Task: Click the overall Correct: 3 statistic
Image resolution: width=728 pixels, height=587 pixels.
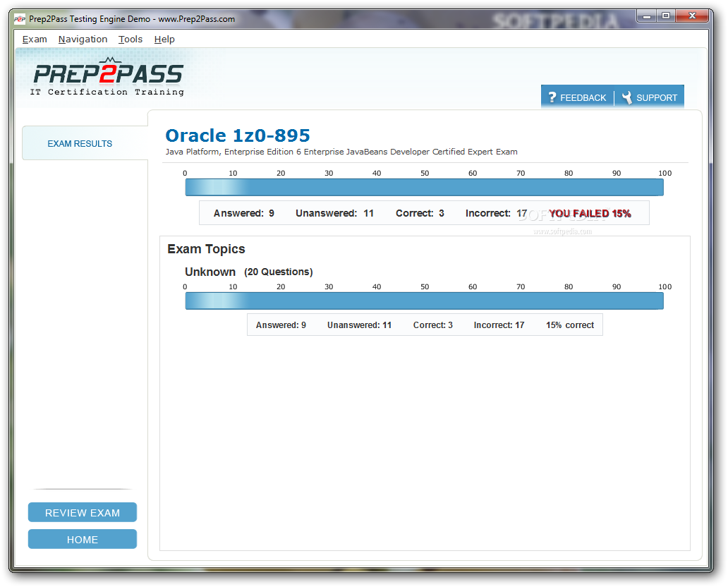Action: (420, 213)
